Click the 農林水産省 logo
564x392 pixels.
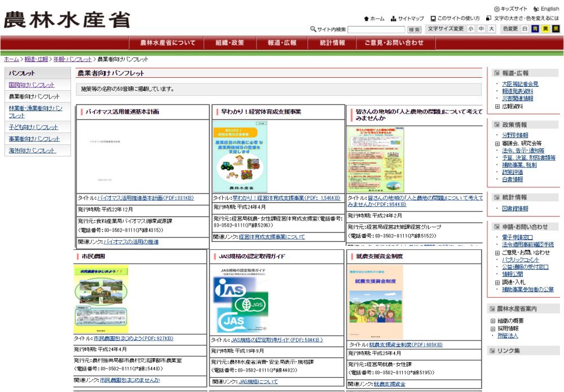point(67,20)
